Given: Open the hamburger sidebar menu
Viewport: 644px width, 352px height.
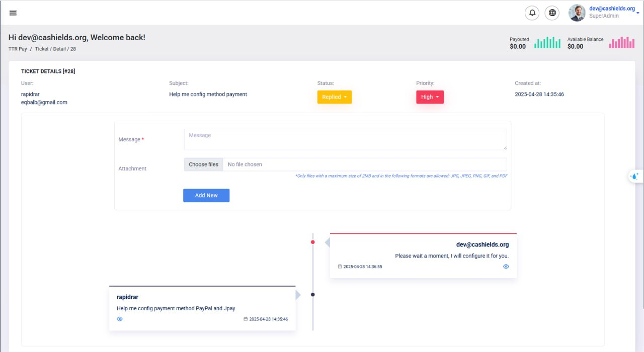Looking at the screenshot, I should coord(13,13).
